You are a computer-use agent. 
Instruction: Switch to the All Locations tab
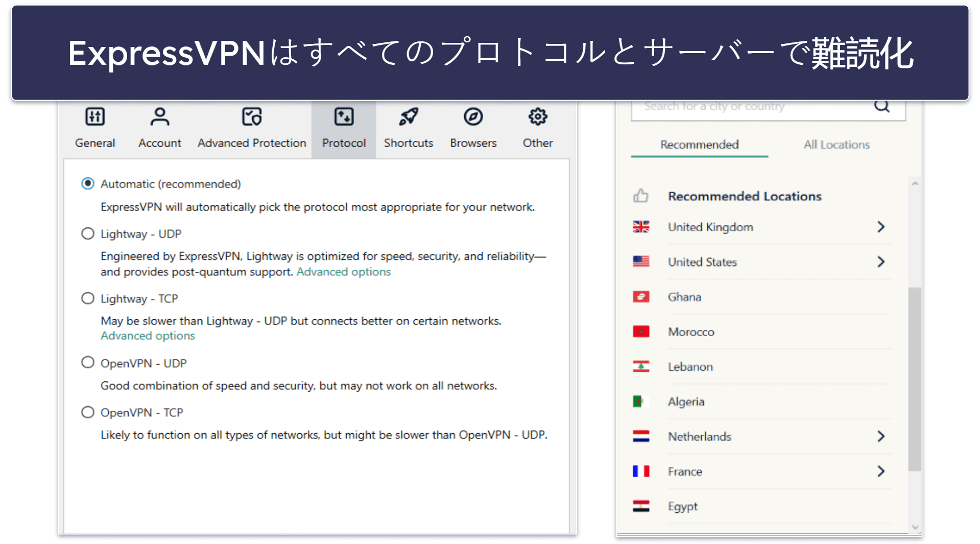836,145
